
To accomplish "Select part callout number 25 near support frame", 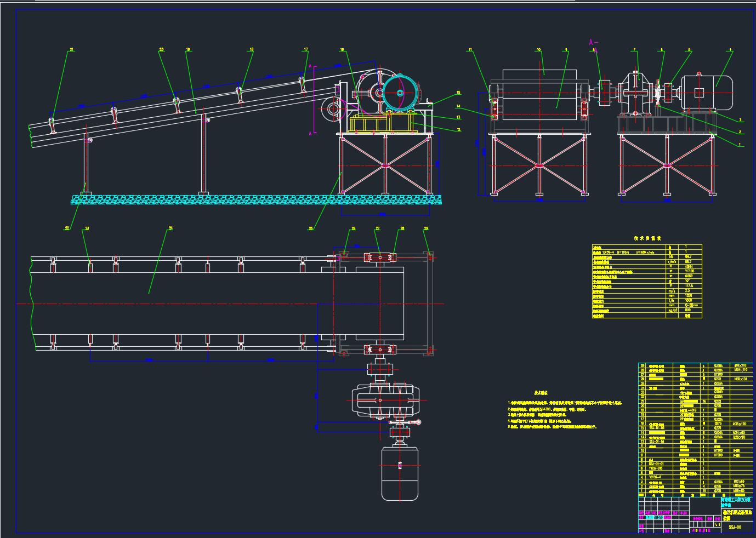I will click(x=311, y=228).
